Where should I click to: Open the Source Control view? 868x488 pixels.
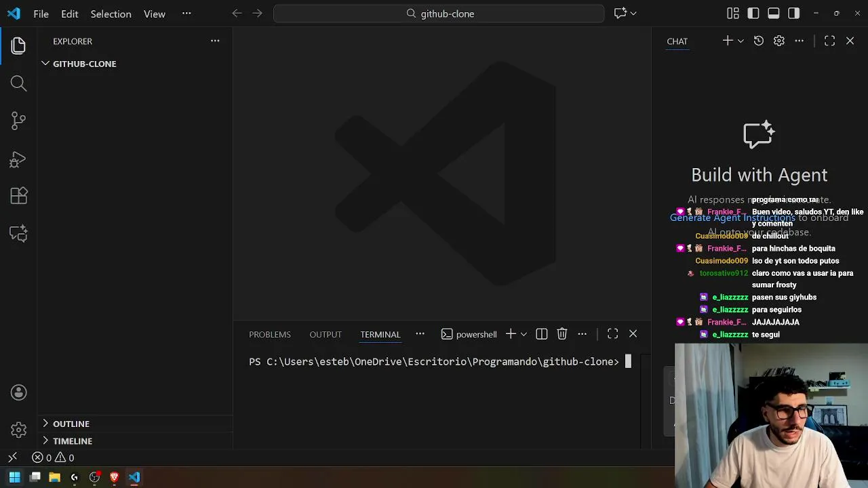click(18, 121)
